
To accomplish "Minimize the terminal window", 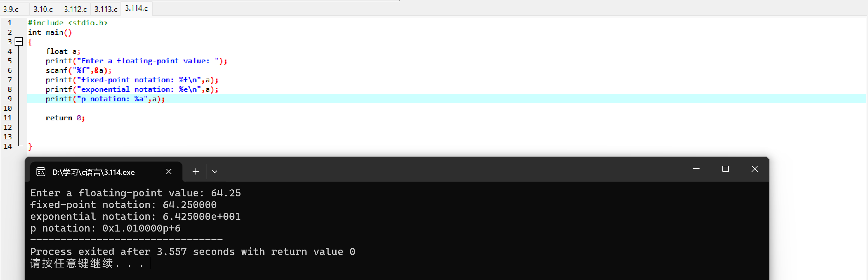I will pos(696,169).
